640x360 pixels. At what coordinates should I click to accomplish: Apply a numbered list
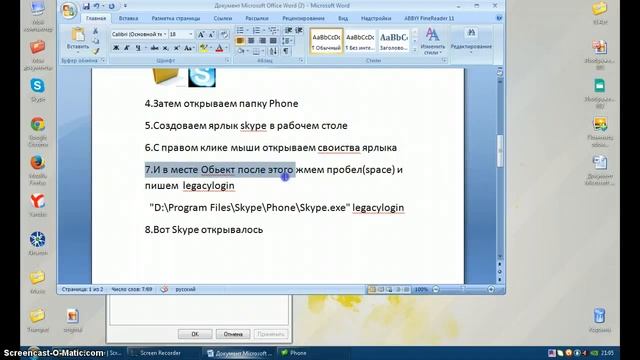(257, 31)
